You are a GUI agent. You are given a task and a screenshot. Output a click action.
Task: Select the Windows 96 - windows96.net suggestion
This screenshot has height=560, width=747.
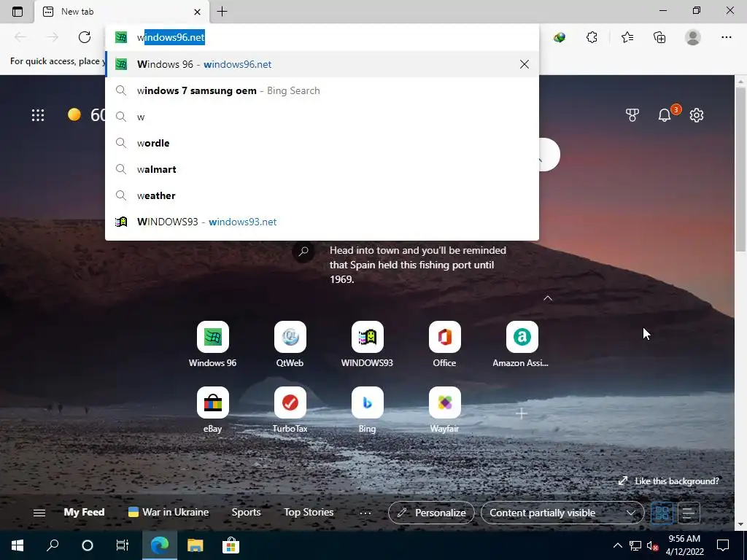click(322, 64)
